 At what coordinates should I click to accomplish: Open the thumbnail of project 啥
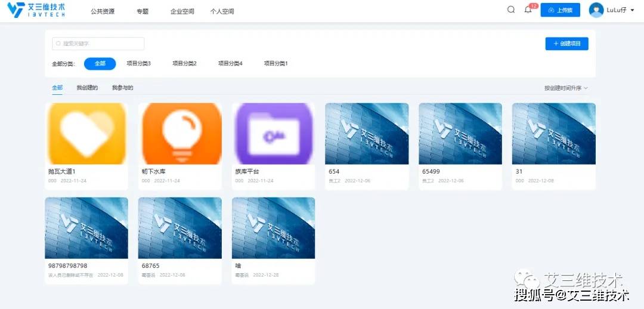(x=274, y=228)
